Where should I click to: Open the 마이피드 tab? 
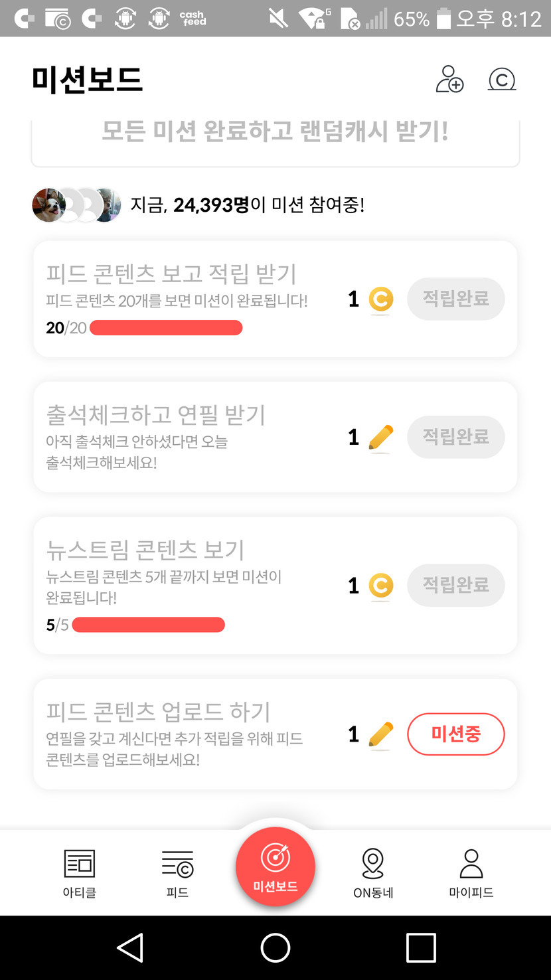[471, 872]
